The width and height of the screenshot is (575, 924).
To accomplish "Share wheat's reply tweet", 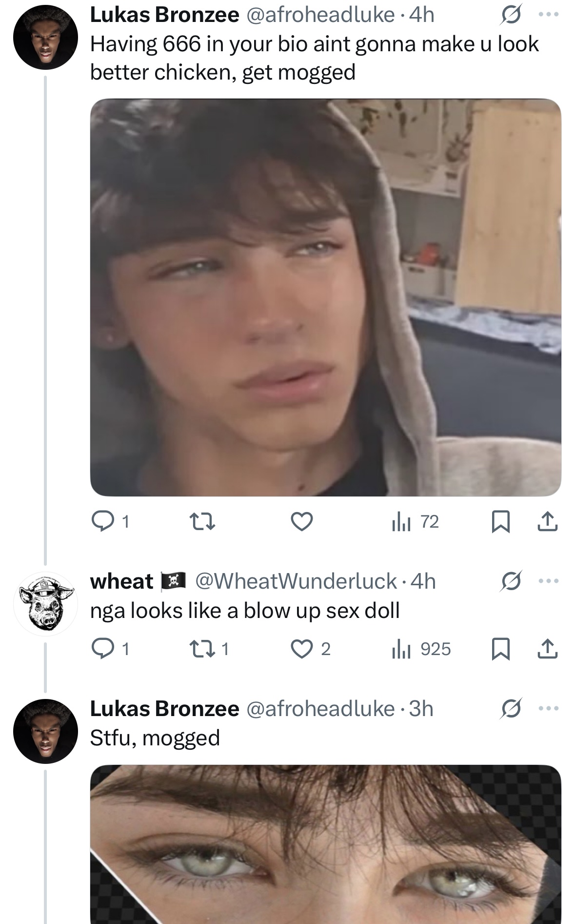I will [547, 649].
